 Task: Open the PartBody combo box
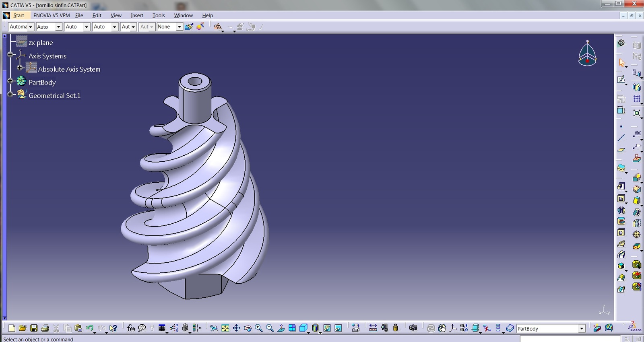(551, 329)
